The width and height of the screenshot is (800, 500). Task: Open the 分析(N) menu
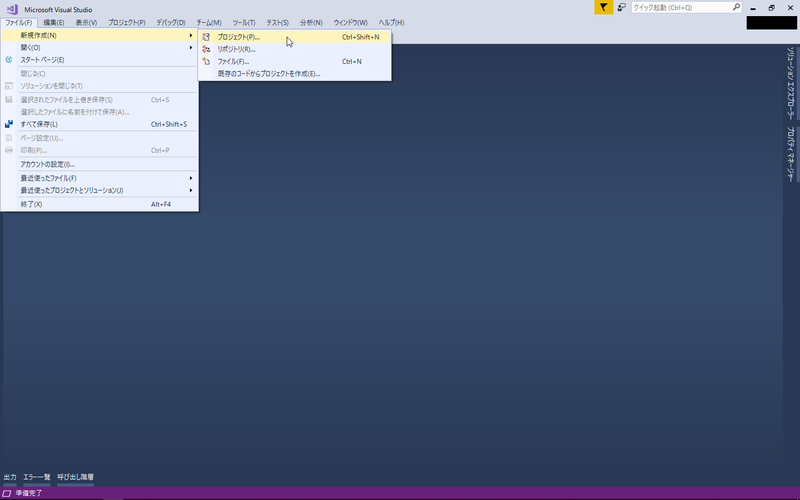coord(311,22)
